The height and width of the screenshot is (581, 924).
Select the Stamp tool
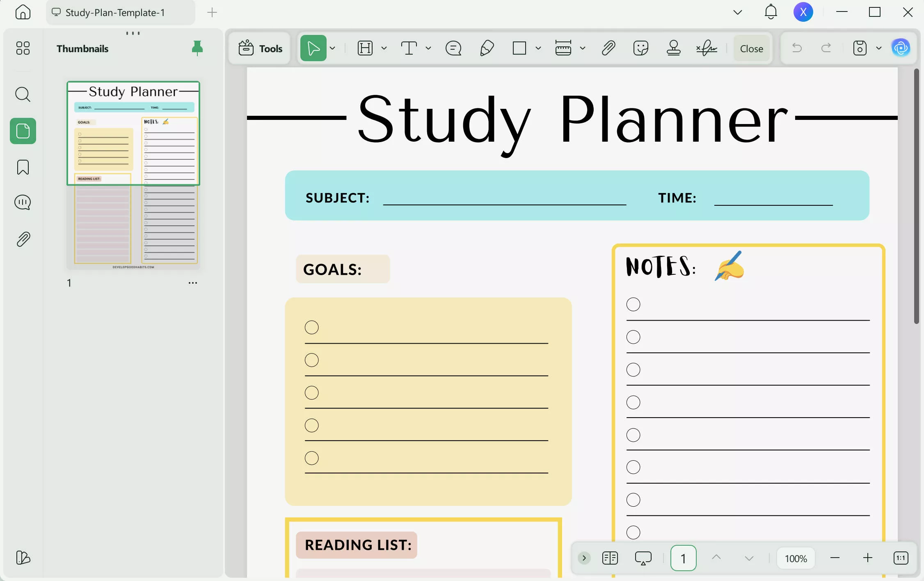pyautogui.click(x=673, y=48)
